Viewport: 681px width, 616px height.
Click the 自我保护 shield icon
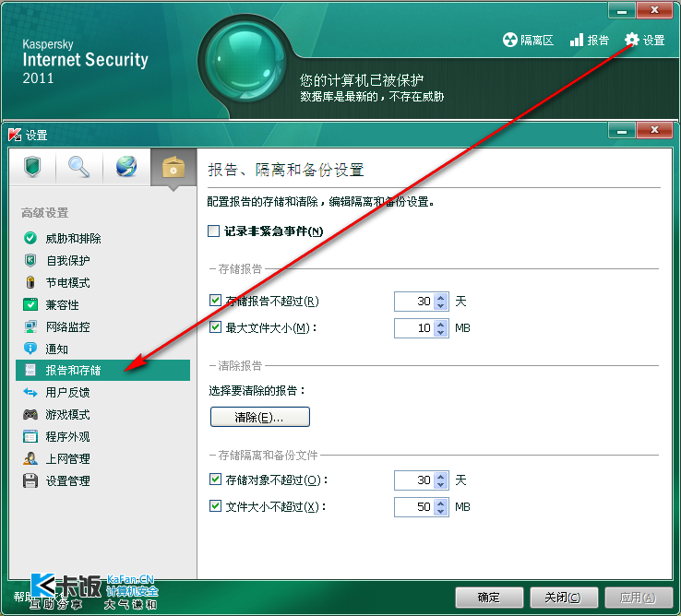[30, 260]
